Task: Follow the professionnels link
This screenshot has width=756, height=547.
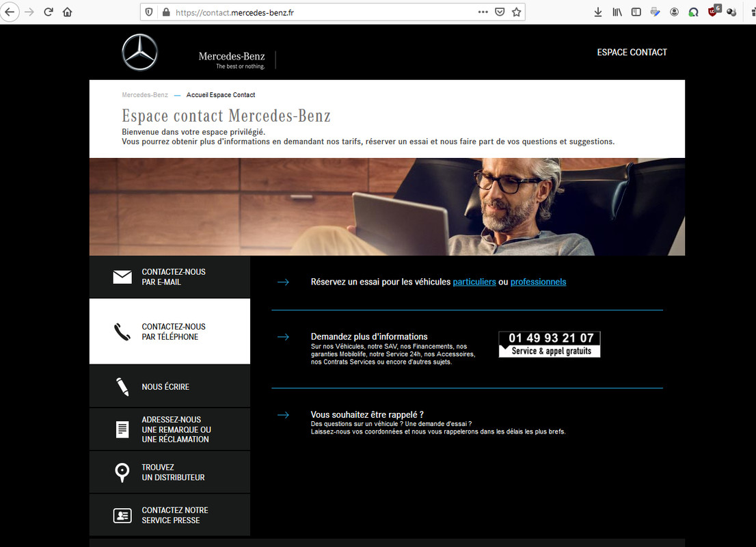Action: click(538, 282)
